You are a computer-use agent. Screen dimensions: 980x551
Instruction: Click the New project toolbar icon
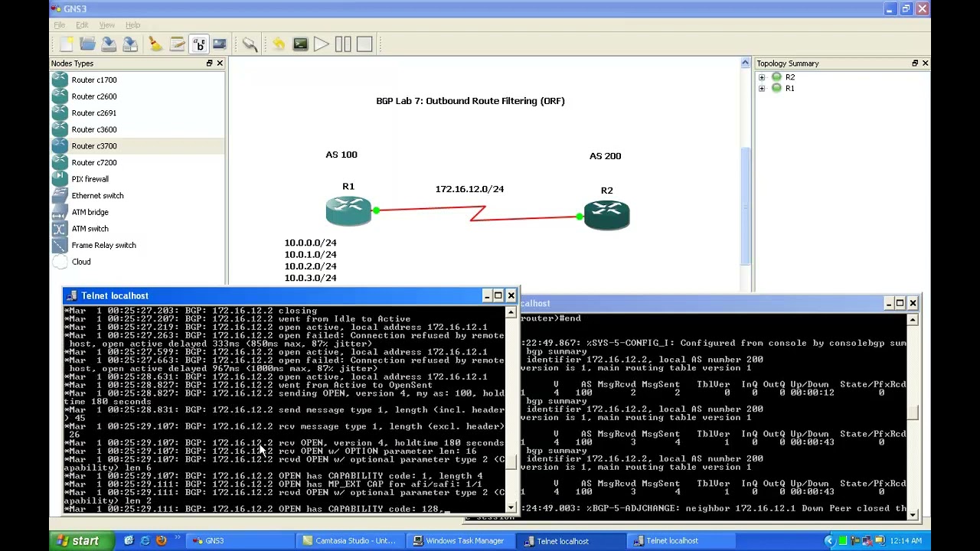click(x=66, y=44)
